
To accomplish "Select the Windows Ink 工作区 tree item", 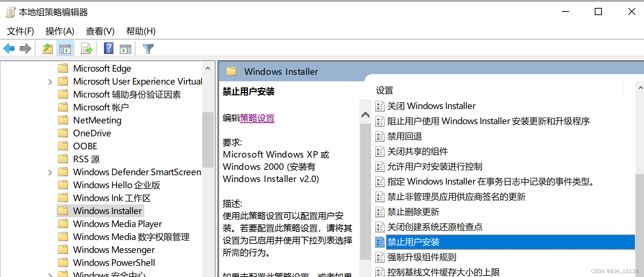I will click(112, 198).
